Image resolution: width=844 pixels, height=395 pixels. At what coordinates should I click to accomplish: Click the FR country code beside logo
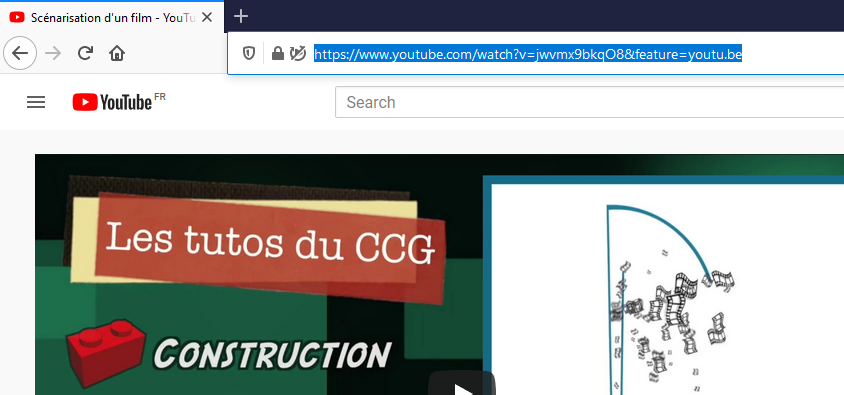tap(160, 97)
